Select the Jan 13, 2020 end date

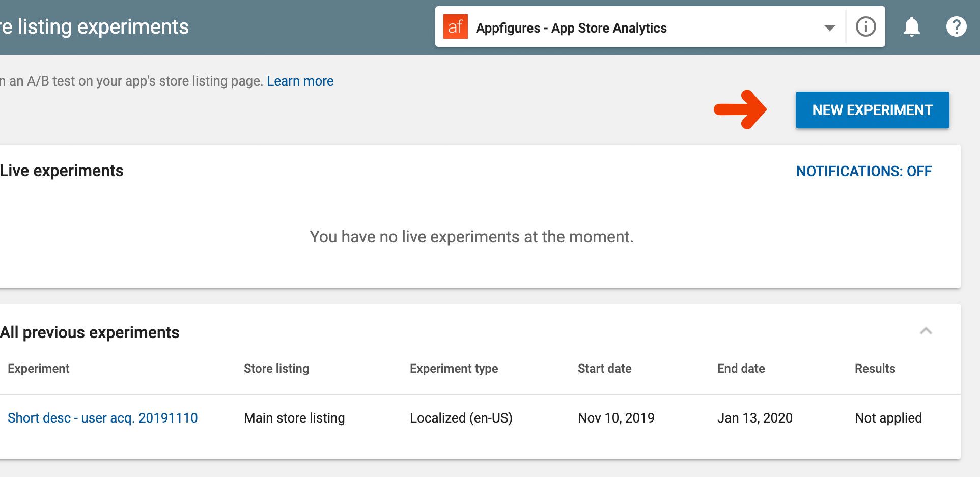(x=755, y=418)
